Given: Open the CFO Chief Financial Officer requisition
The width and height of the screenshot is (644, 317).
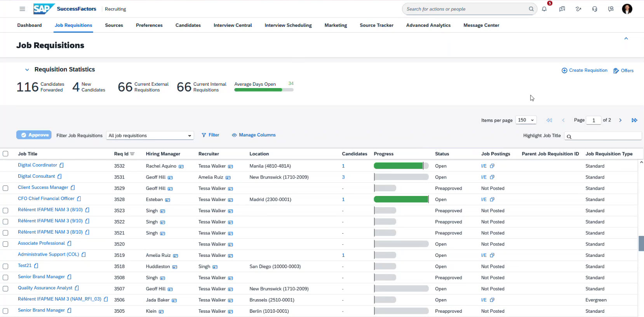Looking at the screenshot, I should click(46, 199).
